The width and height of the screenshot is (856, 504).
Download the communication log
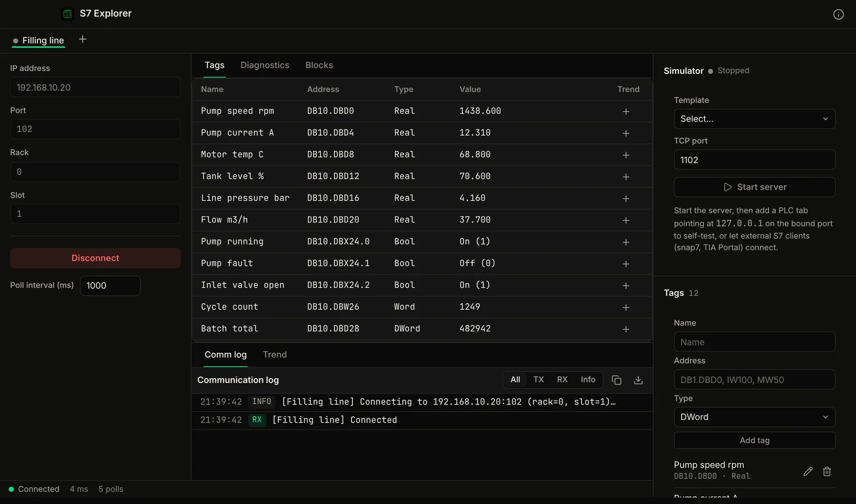coord(638,380)
